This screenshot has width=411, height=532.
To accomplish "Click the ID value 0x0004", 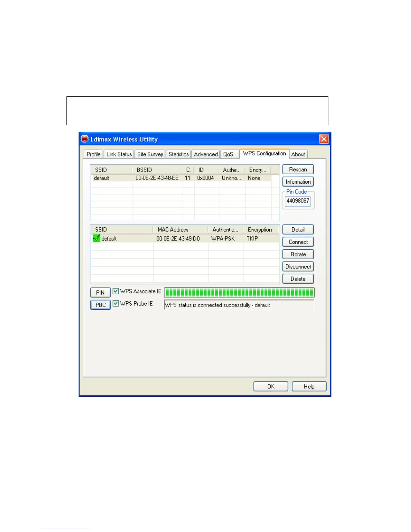I will [x=205, y=178].
